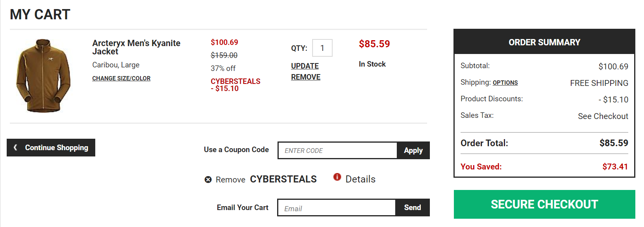This screenshot has height=227, width=644.
Task: Proceed to SECURE CHECKOUT
Action: point(544,205)
